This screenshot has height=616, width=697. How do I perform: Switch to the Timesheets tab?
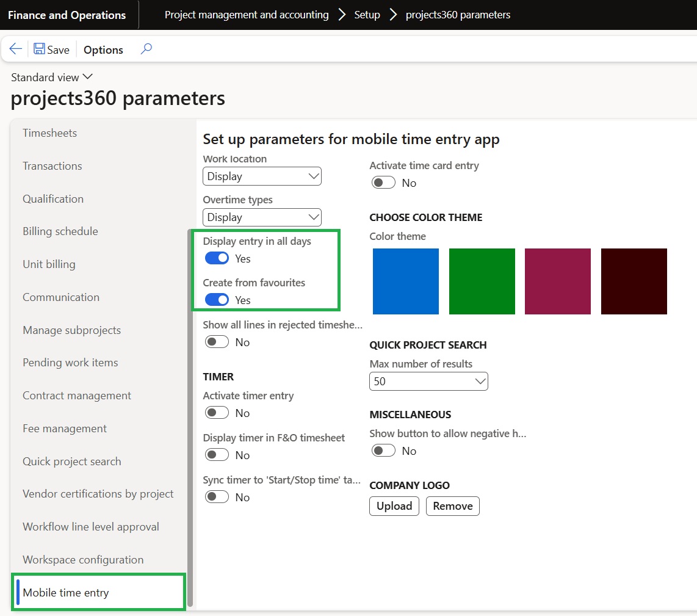[50, 133]
